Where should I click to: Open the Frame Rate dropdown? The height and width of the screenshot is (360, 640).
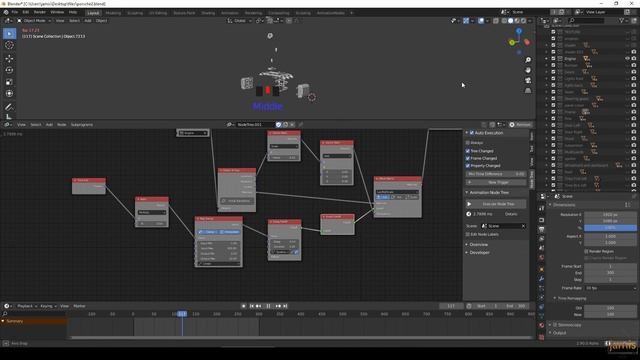[611, 288]
